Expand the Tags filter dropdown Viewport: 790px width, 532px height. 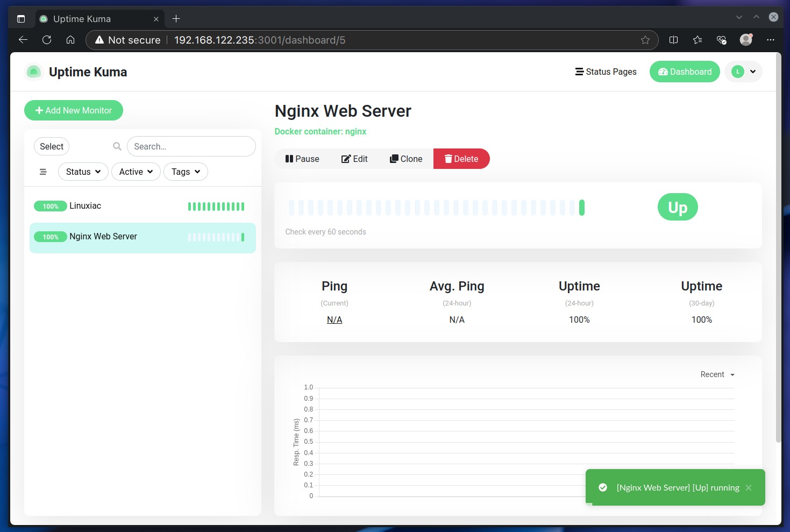(x=186, y=172)
